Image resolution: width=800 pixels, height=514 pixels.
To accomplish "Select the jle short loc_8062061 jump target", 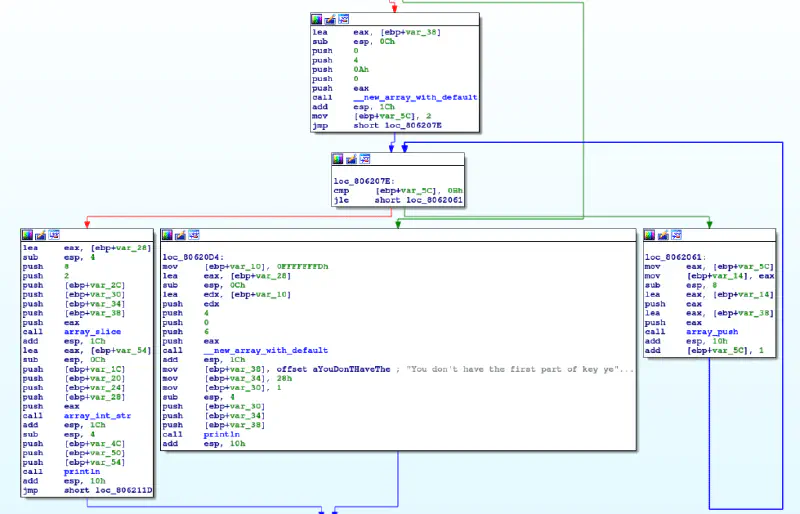I will coord(434,200).
